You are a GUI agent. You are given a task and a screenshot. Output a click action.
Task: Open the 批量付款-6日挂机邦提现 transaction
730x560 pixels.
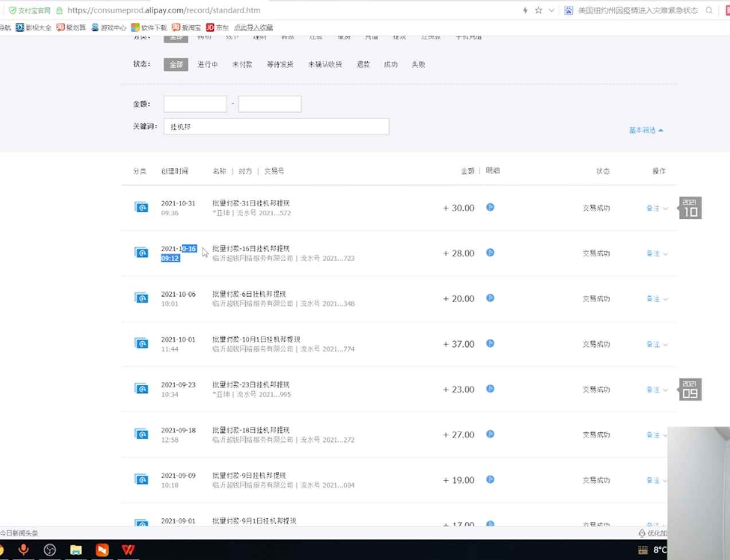(249, 294)
